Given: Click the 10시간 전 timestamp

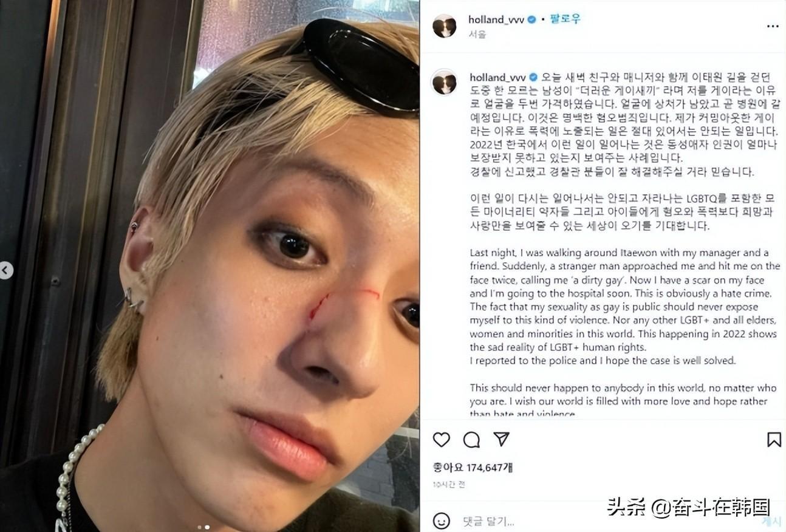Looking at the screenshot, I should click(449, 485).
